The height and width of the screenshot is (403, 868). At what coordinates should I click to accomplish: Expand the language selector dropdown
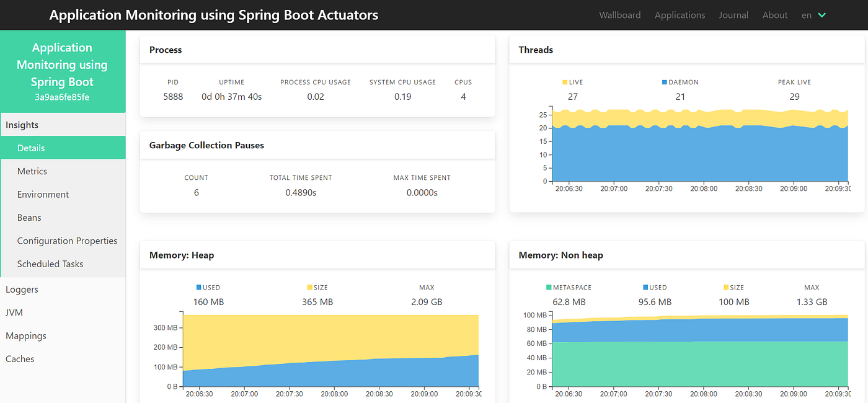click(813, 15)
